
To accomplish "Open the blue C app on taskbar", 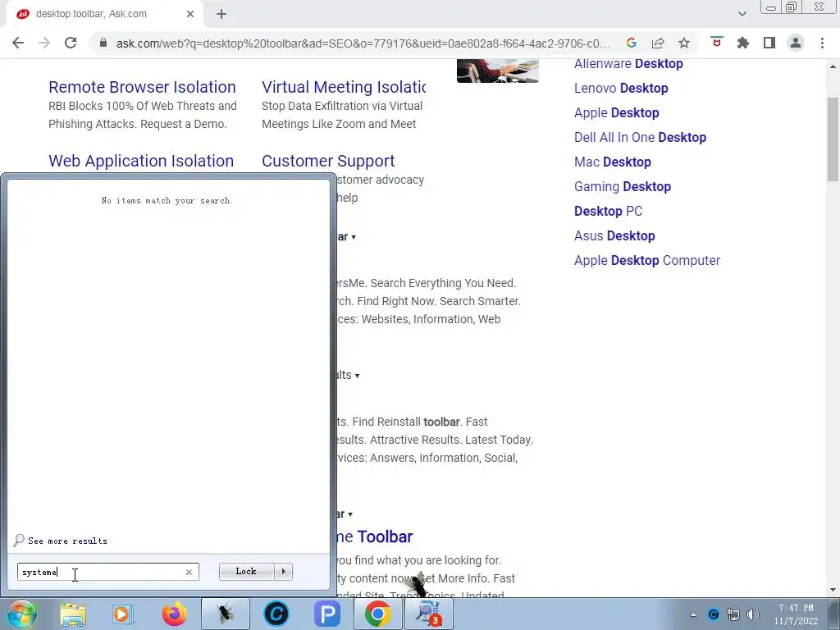I will [276, 614].
